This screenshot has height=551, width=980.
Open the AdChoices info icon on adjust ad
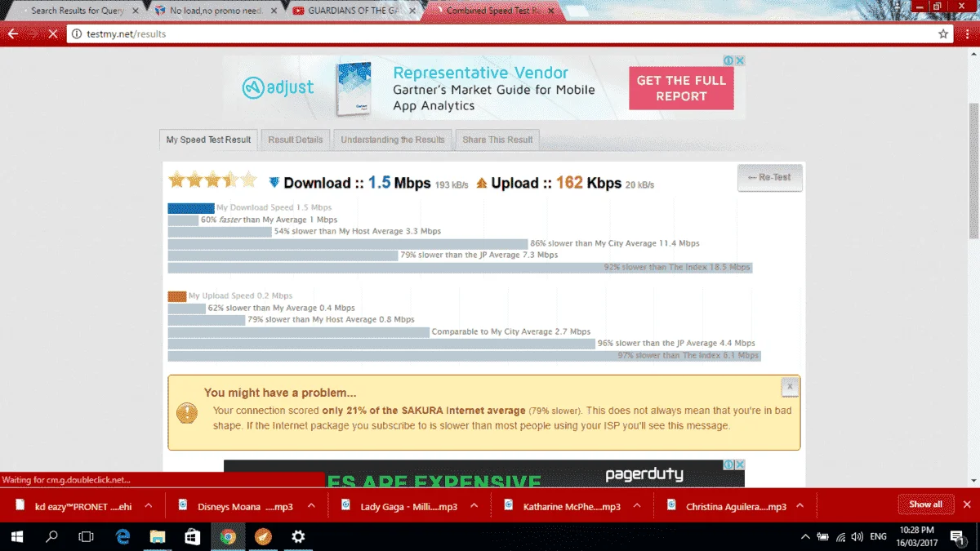pyautogui.click(x=728, y=61)
